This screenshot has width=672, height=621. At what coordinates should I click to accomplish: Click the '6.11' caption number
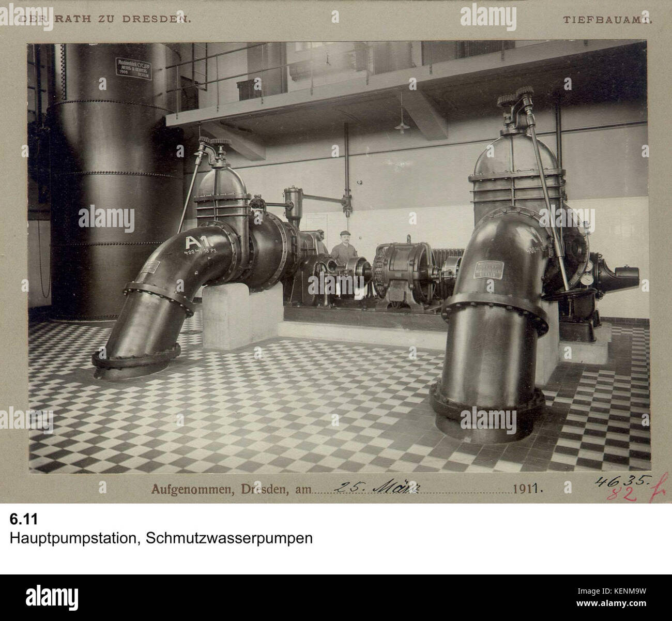(x=23, y=520)
